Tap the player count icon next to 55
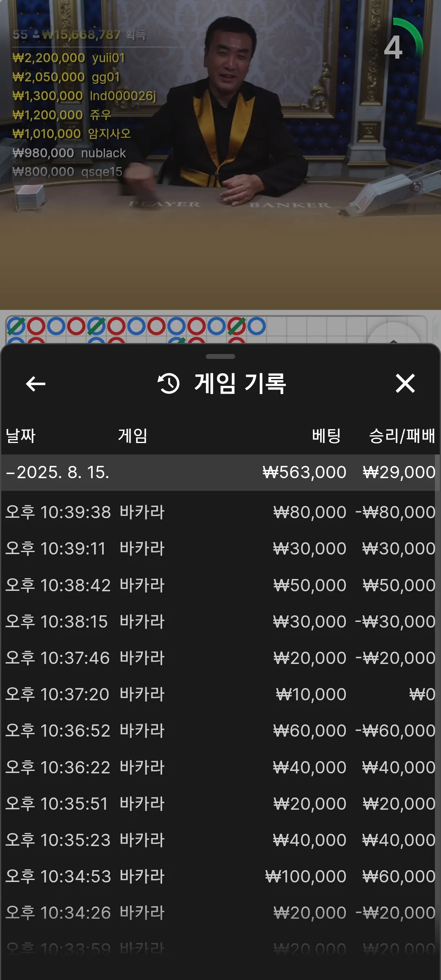This screenshot has height=980, width=441. click(x=36, y=35)
